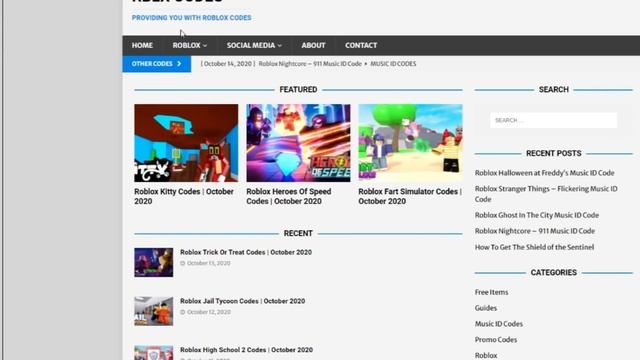Open Roblox Kitty Codes October 2020 title
This screenshot has width=640, height=360.
pos(184,196)
